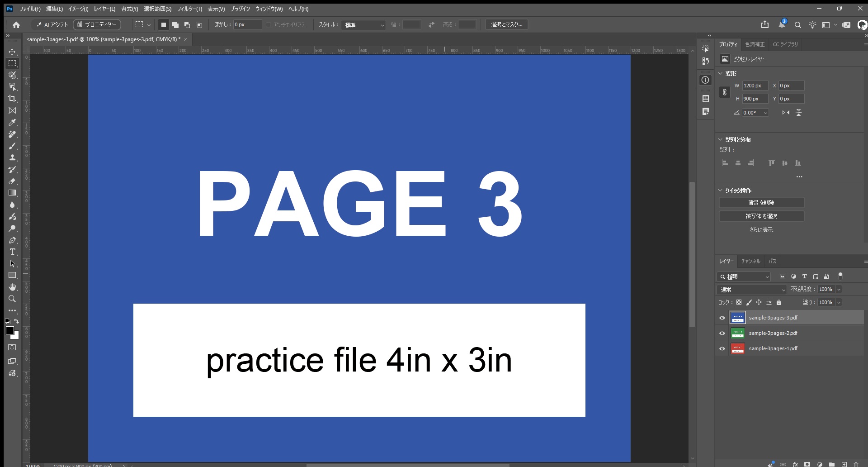This screenshot has width=868, height=467.
Task: Open the Share icon in top bar
Action: tap(765, 24)
